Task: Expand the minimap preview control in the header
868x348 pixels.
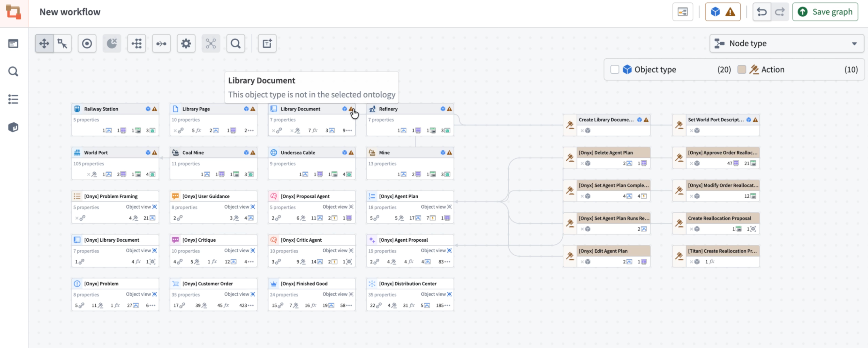Action: pos(682,12)
